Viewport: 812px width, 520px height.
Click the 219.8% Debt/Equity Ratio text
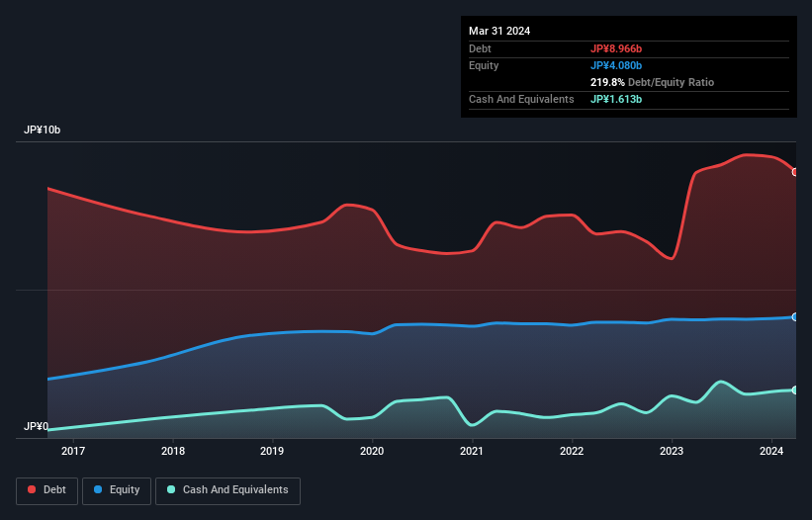[x=652, y=82]
